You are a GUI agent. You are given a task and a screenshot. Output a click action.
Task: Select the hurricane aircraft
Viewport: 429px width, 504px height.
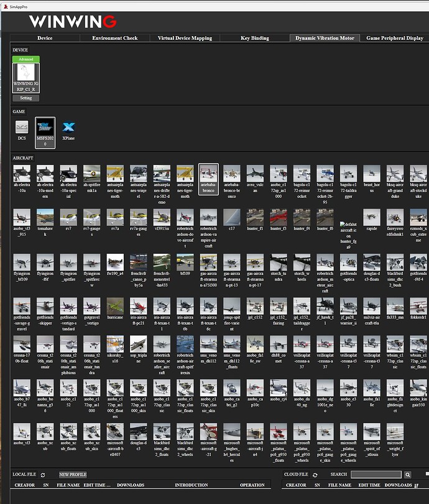115,306
